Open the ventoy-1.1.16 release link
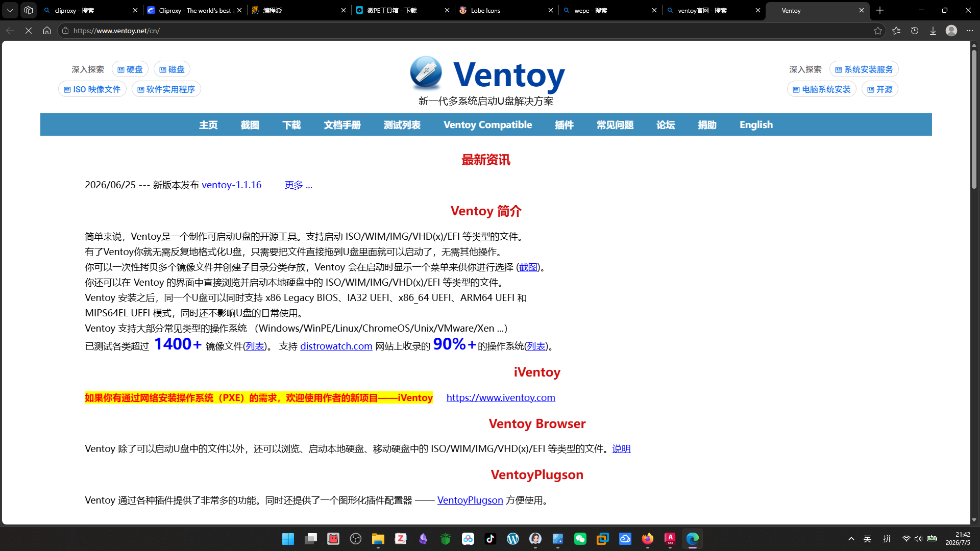The width and height of the screenshot is (980, 551). pos(232,185)
